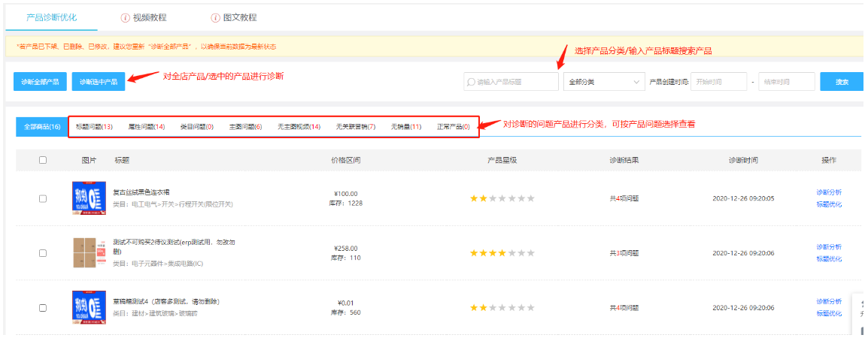Click 诊断分析 link for 草稿箱测试4

pos(829,301)
